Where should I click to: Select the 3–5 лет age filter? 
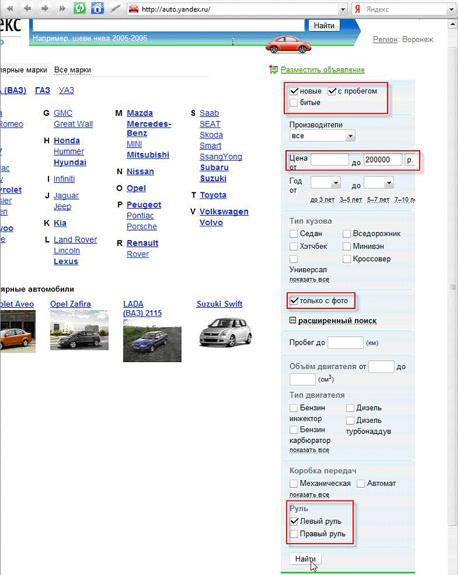(x=351, y=200)
